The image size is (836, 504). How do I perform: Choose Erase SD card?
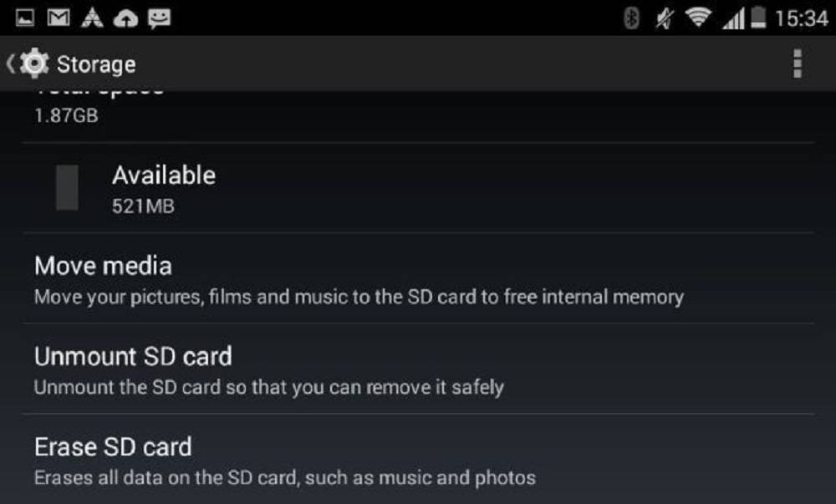coord(418,459)
